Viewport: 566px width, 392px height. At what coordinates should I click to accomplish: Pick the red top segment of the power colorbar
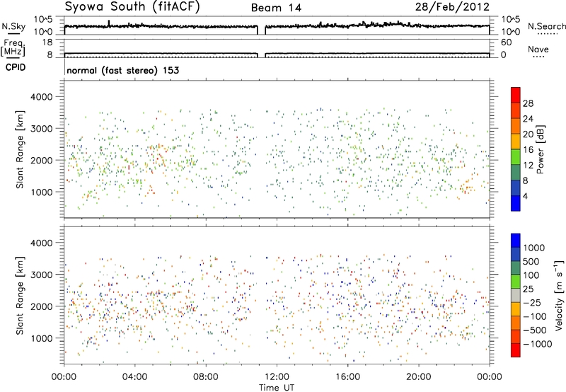(x=516, y=95)
